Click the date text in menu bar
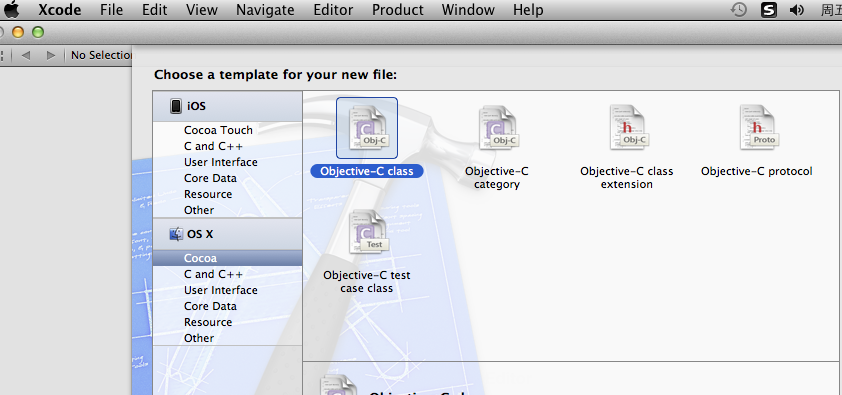The height and width of the screenshot is (395, 842). pos(831,10)
